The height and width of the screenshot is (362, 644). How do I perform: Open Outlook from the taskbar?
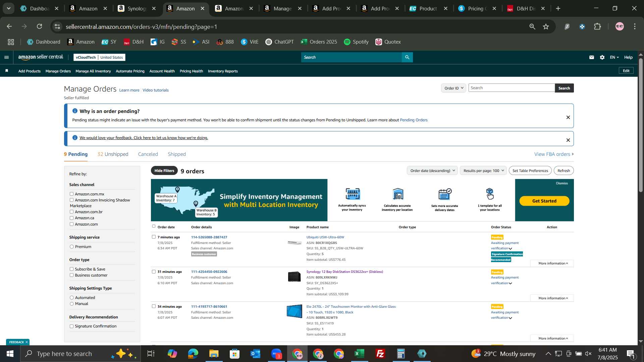[256, 354]
